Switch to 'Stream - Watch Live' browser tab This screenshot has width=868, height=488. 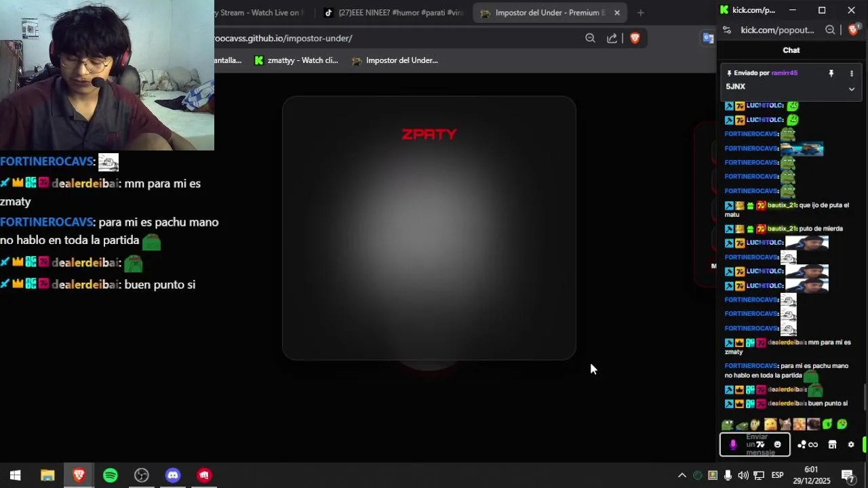[x=260, y=13]
